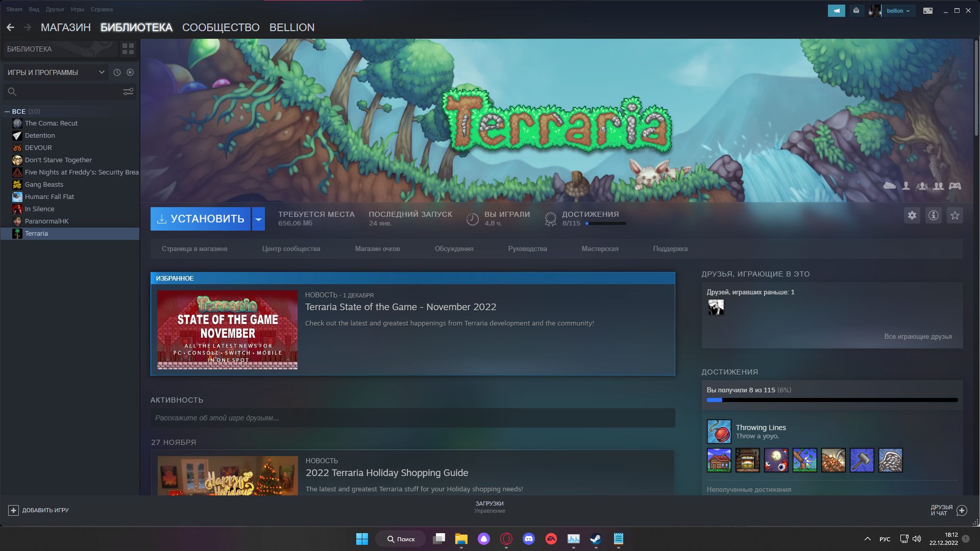Image resolution: width=980 pixels, height=551 pixels.
Task: Click the 8 of 115 achievements progress bar
Action: (x=832, y=400)
